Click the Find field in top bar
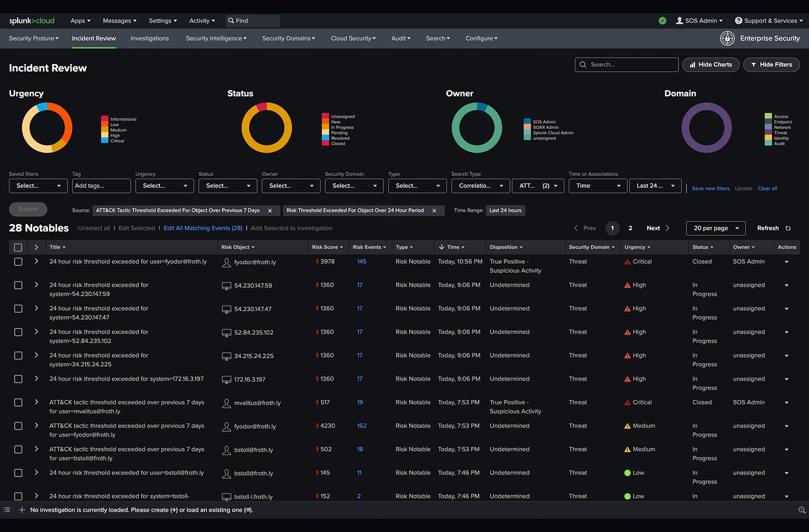Viewport: 809px width, 532px height. 253,21
